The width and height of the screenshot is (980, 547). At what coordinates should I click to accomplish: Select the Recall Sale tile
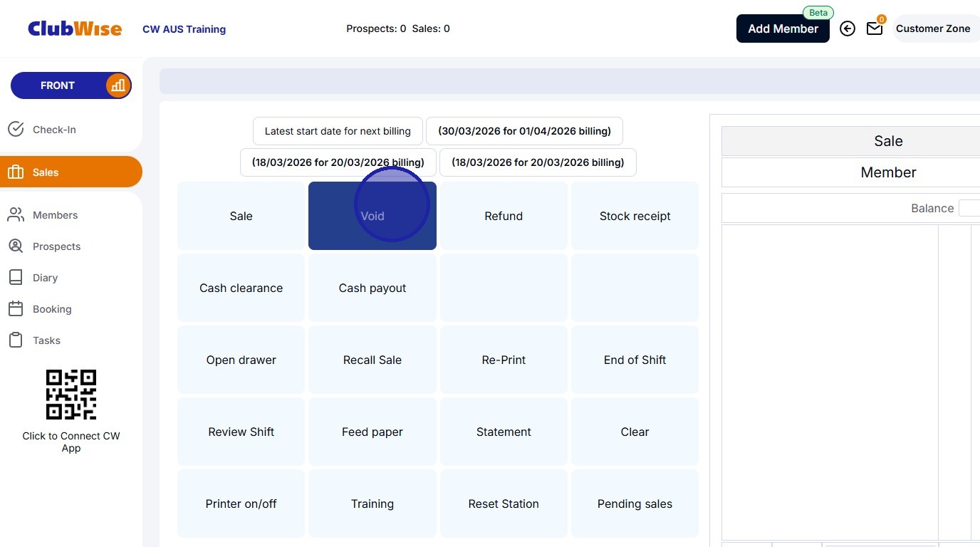[x=372, y=360]
